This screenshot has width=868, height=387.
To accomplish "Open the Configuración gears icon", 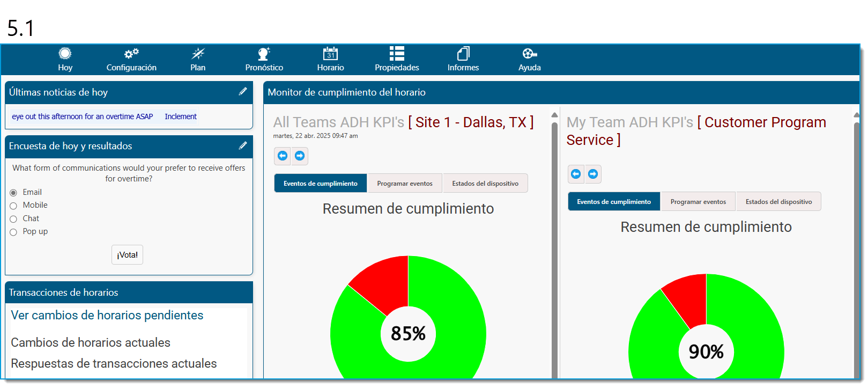I will (x=131, y=54).
